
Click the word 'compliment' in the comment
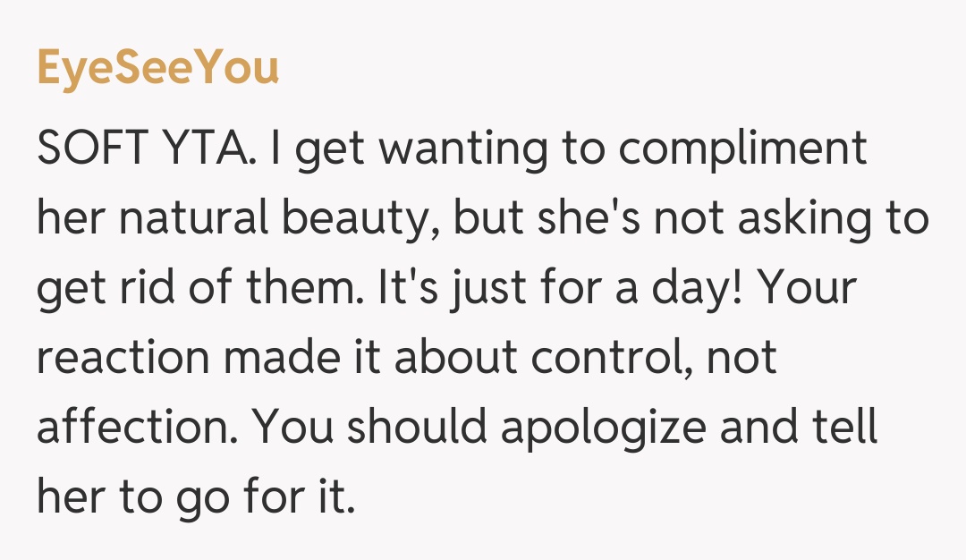pos(742,148)
